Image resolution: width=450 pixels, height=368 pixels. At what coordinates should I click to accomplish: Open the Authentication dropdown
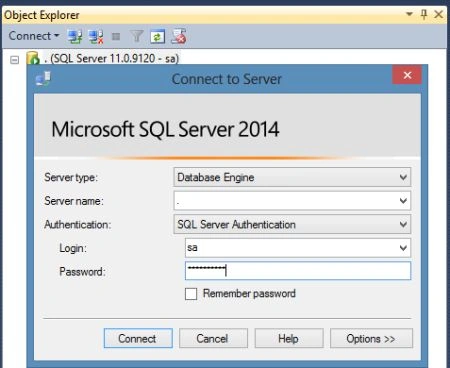[292, 224]
